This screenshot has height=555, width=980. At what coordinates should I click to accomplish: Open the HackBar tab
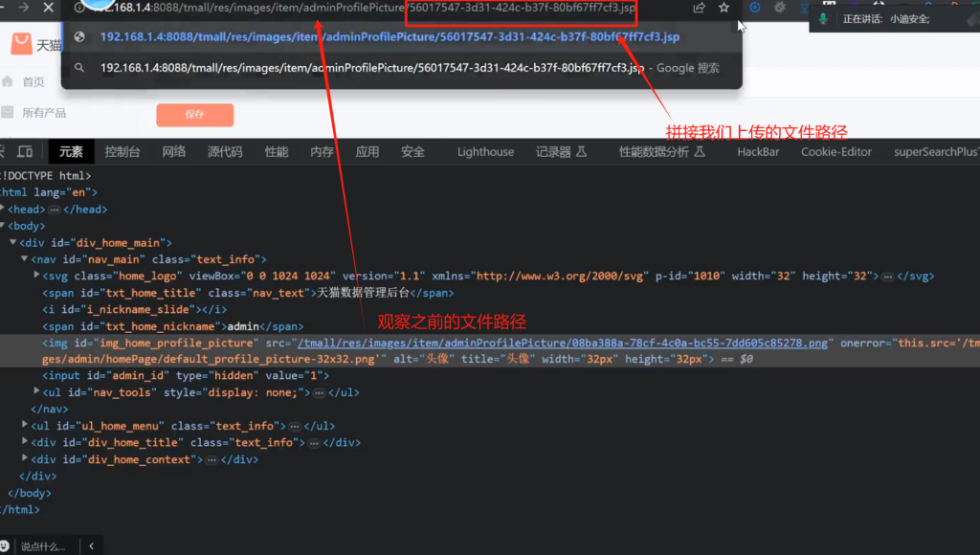pos(758,152)
